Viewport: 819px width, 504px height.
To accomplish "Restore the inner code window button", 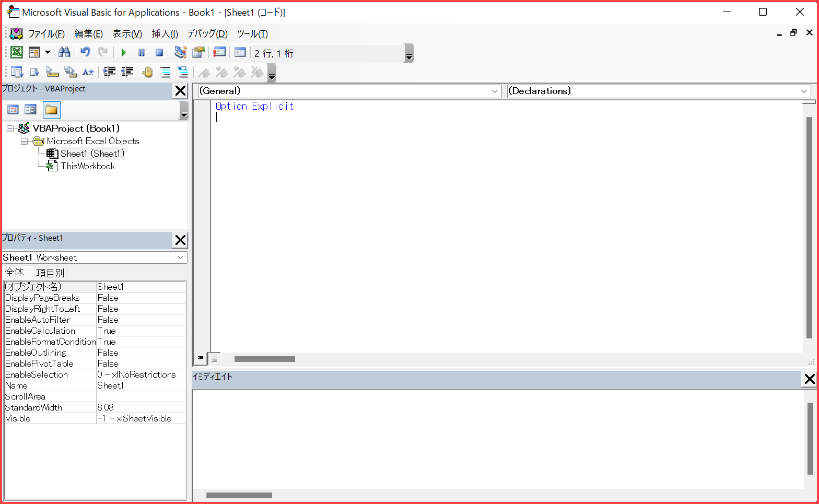I will [793, 33].
